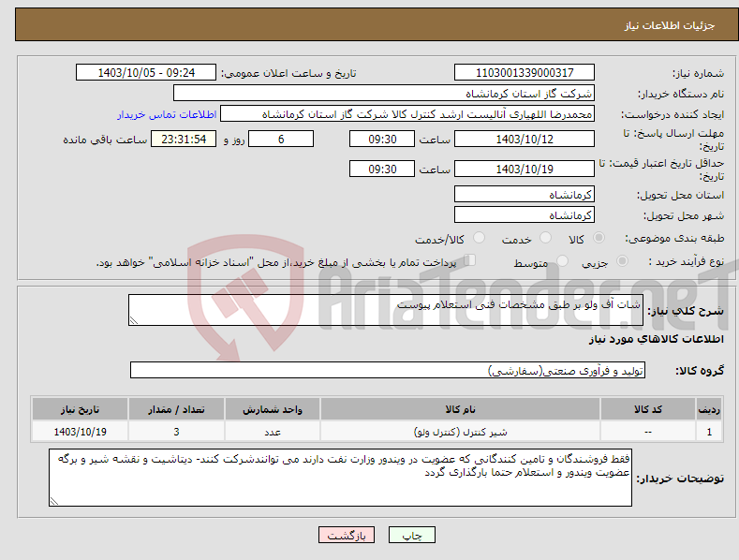
Task: Click the announcement date field 1403/10/05 - 09:24
Action: [x=146, y=73]
